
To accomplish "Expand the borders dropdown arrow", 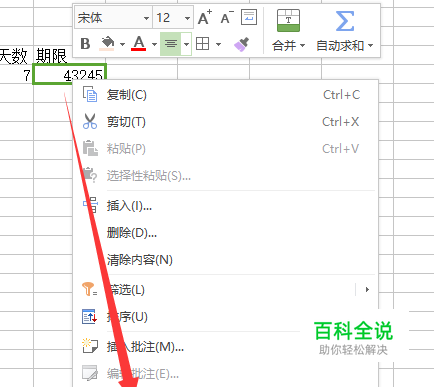I will [x=218, y=44].
